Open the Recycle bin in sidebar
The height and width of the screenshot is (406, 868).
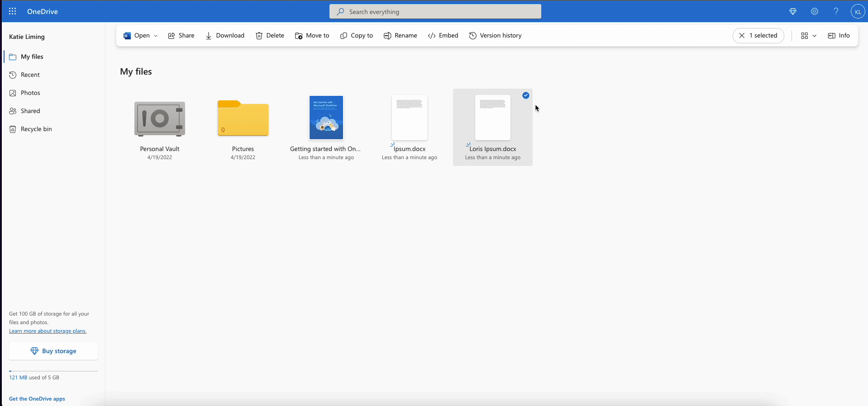(x=36, y=129)
